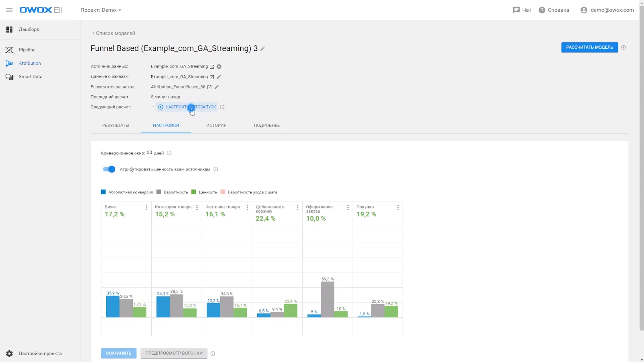Go back to Список моделей

click(114, 33)
